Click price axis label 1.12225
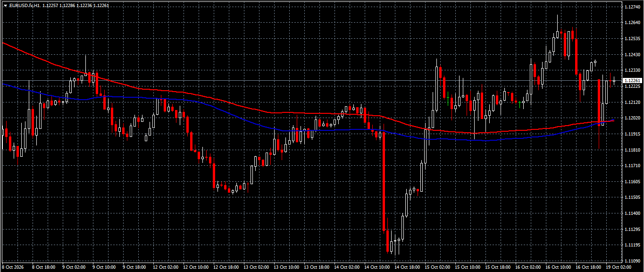Screen dimensions: 644x272 632,86
